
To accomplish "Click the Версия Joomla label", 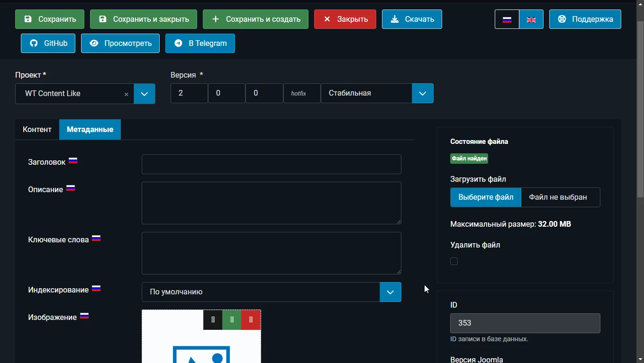I will click(x=477, y=359).
